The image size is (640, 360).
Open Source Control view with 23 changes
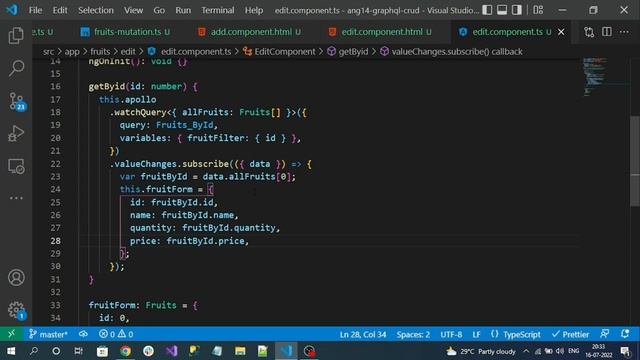click(17, 101)
